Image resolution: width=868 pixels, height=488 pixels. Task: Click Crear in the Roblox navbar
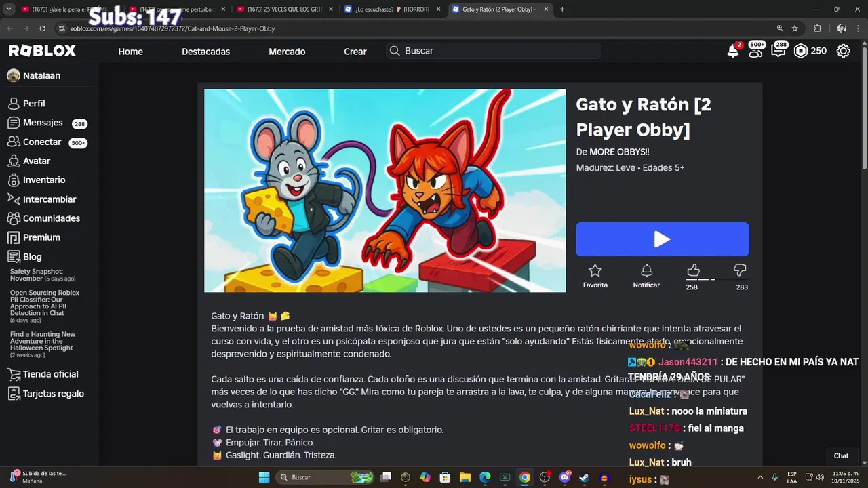point(355,52)
